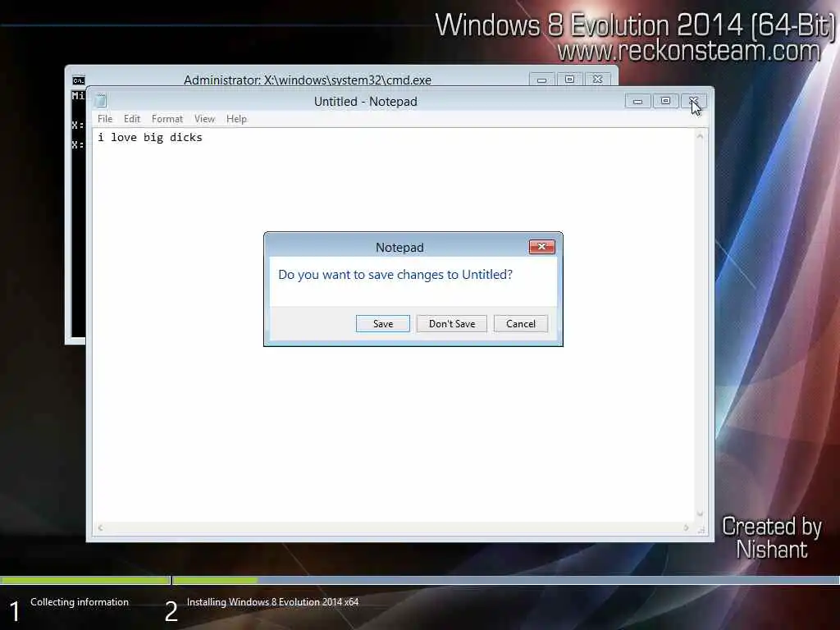Open the Format menu in Notepad
Viewport: 840px width, 630px height.
coord(167,119)
